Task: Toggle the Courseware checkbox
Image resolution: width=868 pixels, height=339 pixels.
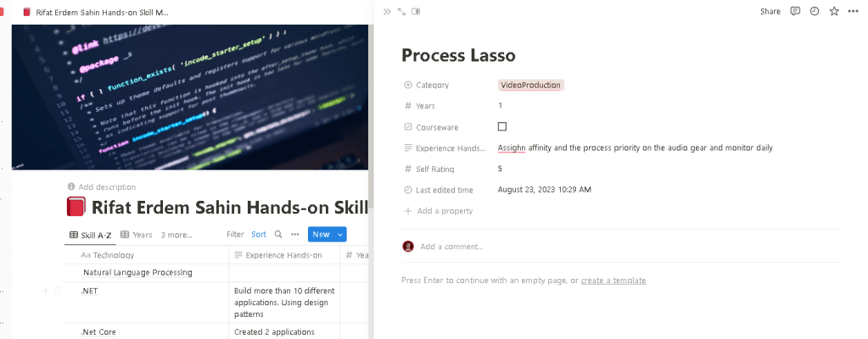Action: pyautogui.click(x=502, y=126)
